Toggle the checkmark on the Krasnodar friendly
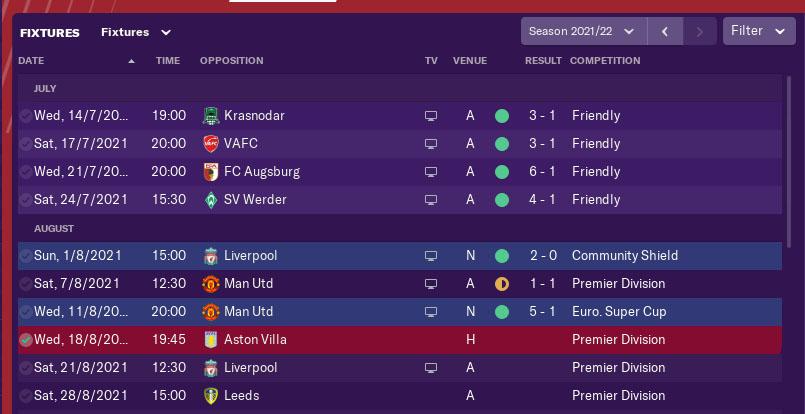This screenshot has width=805, height=414. coord(25,116)
